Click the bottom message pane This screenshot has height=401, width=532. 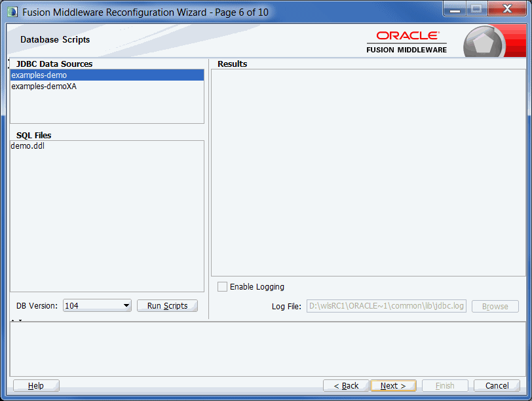tap(268, 349)
